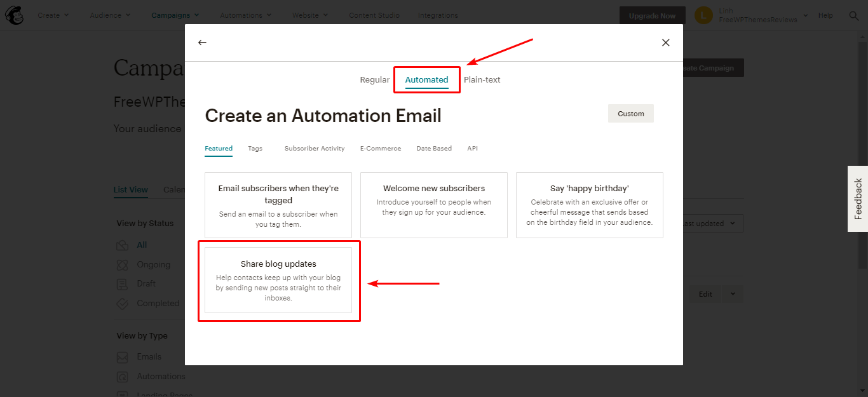The image size is (868, 397).
Task: Click the Completed status icon
Action: 123,304
